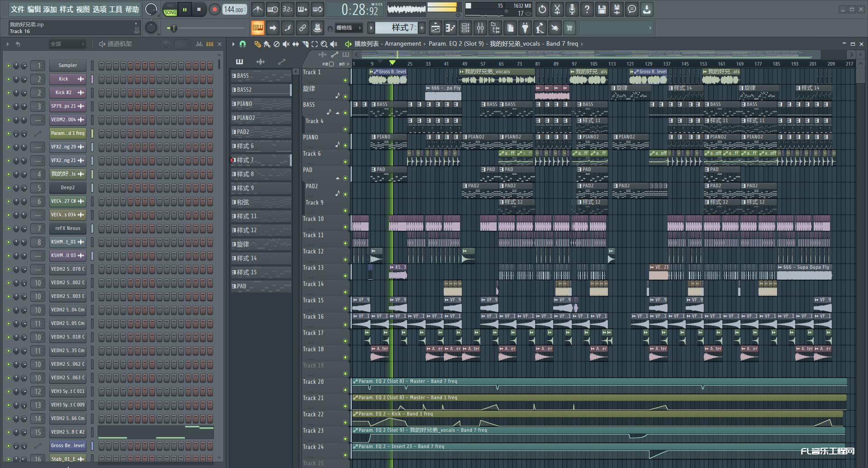Select the magnifier zoom tool in playlist
The width and height of the screenshot is (868, 468).
[x=324, y=44]
